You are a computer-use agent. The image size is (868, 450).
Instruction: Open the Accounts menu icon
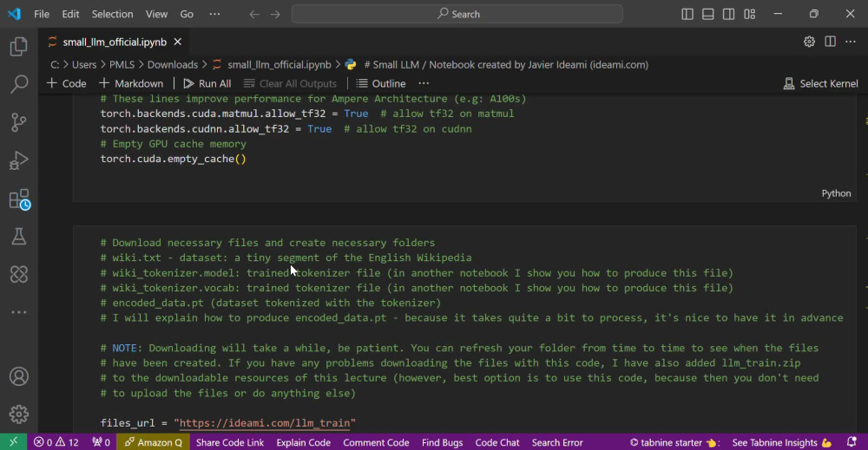pos(19,376)
